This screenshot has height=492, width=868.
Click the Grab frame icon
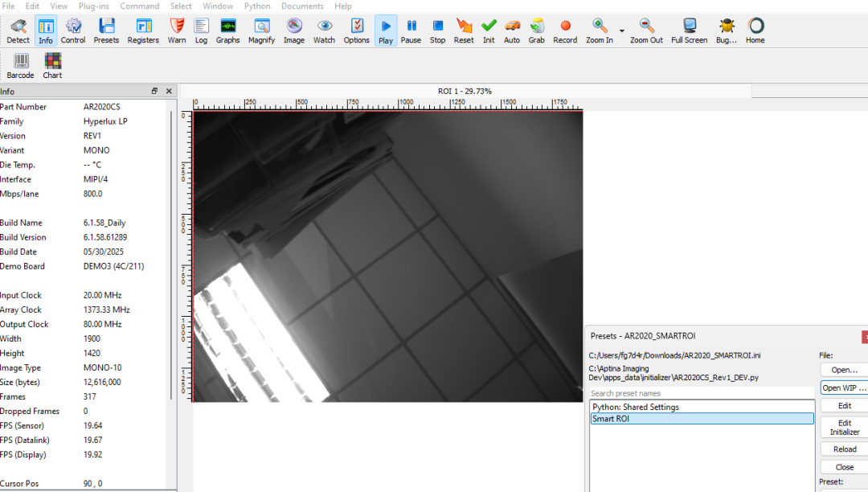click(x=536, y=31)
